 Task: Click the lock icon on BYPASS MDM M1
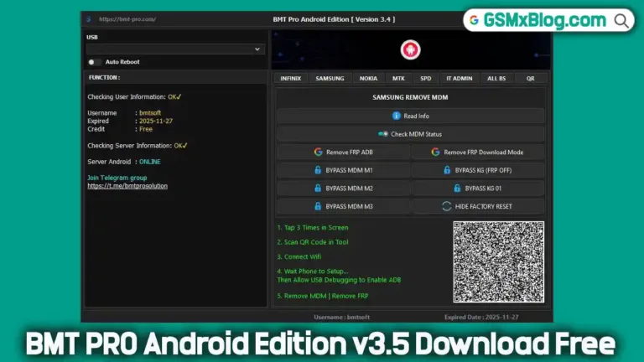pyautogui.click(x=318, y=170)
